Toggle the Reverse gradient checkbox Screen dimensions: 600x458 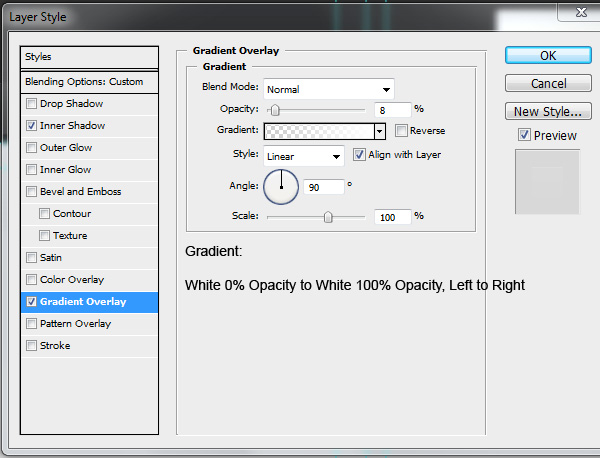pyautogui.click(x=401, y=130)
